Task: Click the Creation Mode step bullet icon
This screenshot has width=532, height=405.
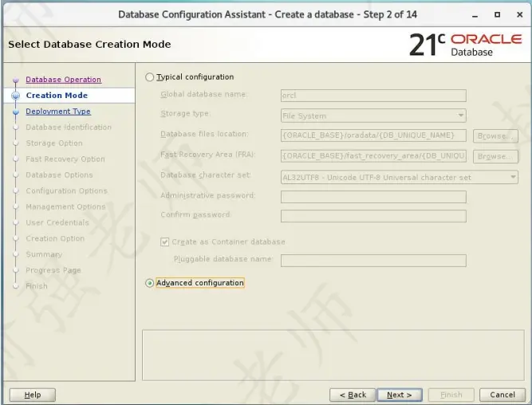Action: pos(16,96)
